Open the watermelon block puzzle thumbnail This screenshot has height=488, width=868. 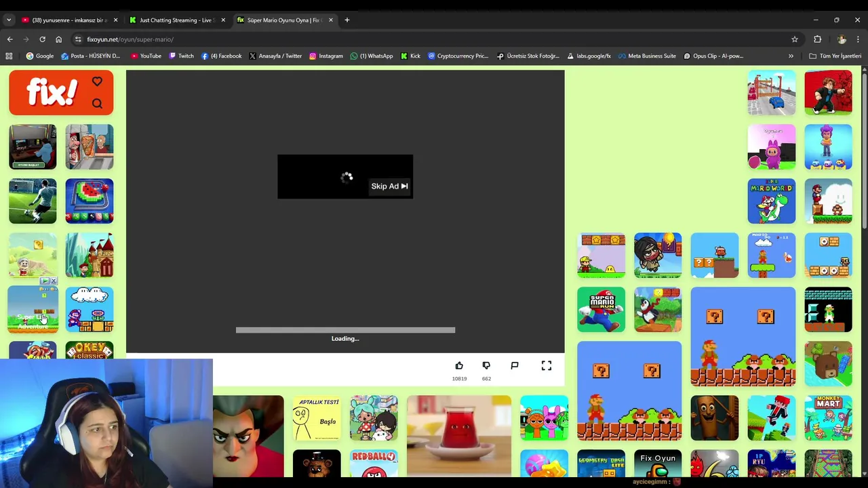click(x=90, y=201)
